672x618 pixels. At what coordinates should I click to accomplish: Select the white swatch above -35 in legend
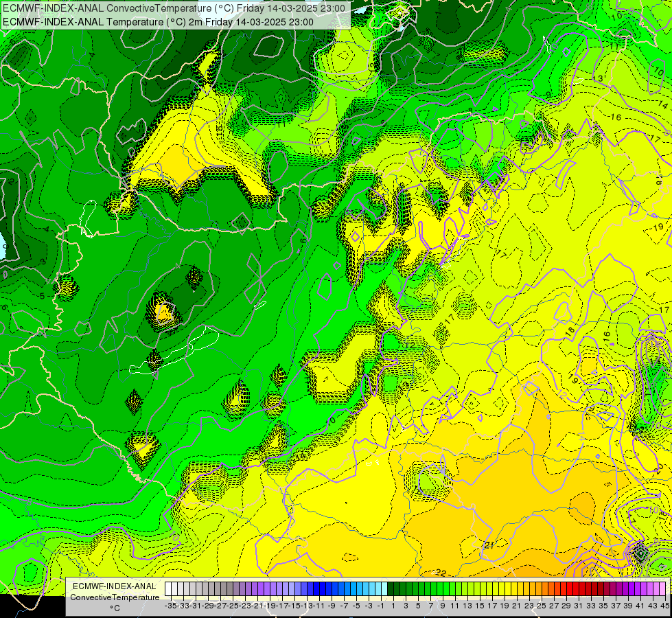point(168,589)
